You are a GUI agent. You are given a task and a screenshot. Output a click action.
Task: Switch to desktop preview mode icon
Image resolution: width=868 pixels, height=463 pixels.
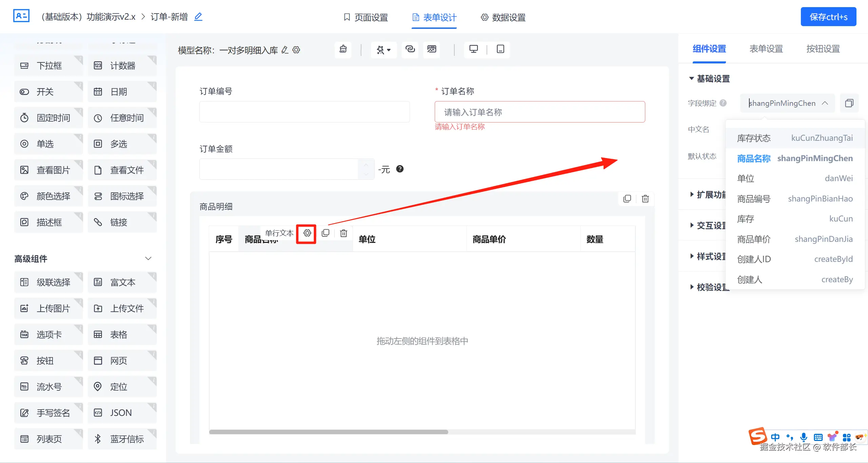[x=473, y=50]
